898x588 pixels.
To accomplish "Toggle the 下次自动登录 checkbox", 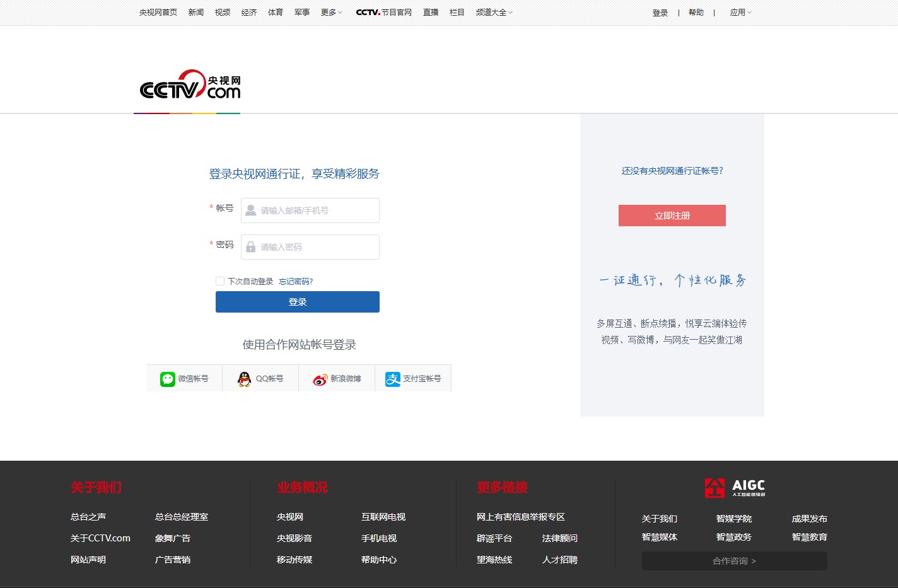I will point(220,281).
